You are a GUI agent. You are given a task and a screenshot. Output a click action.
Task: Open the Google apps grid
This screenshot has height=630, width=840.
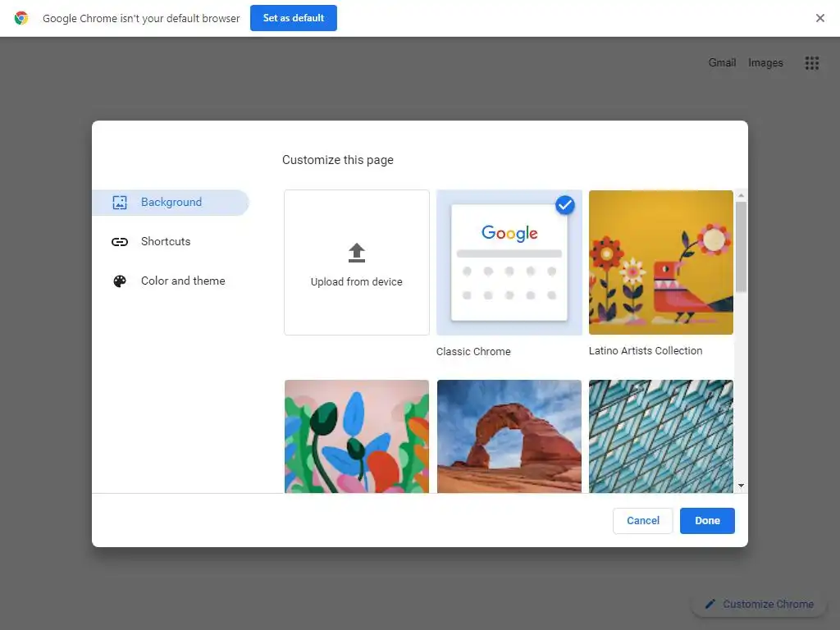[x=811, y=63]
